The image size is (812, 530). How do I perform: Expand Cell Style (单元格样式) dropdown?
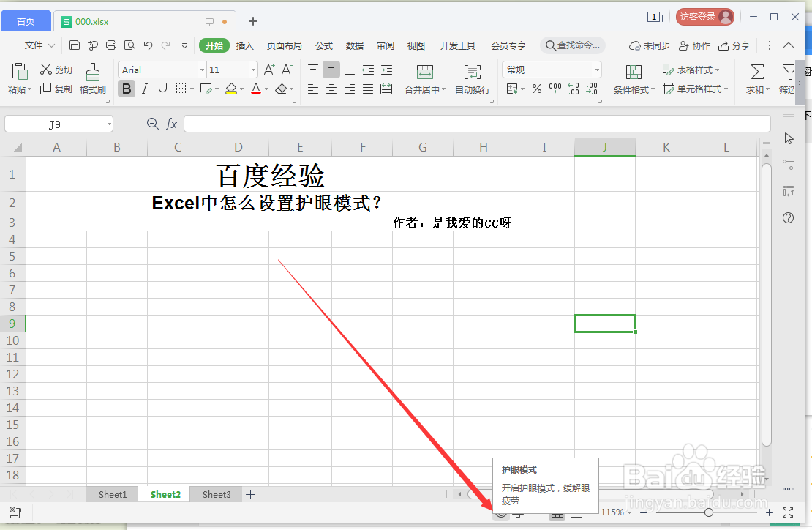pyautogui.click(x=726, y=89)
